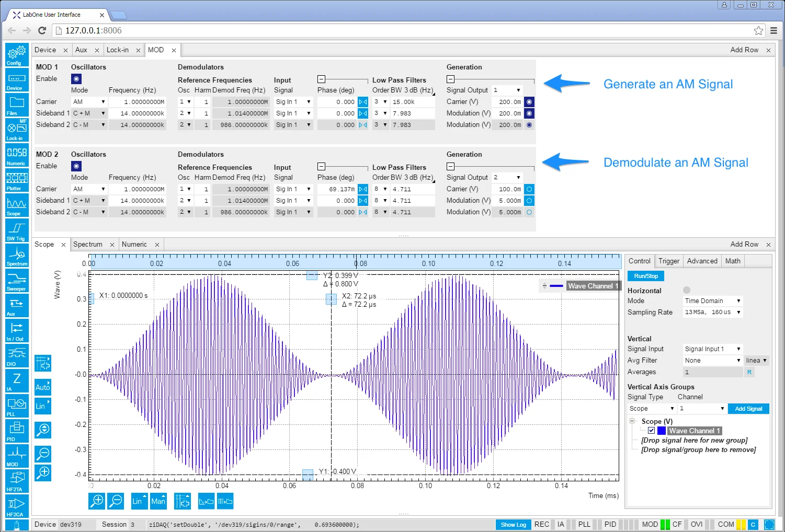Open the In / Out sidebar icon
This screenshot has height=532, width=785.
(x=17, y=331)
